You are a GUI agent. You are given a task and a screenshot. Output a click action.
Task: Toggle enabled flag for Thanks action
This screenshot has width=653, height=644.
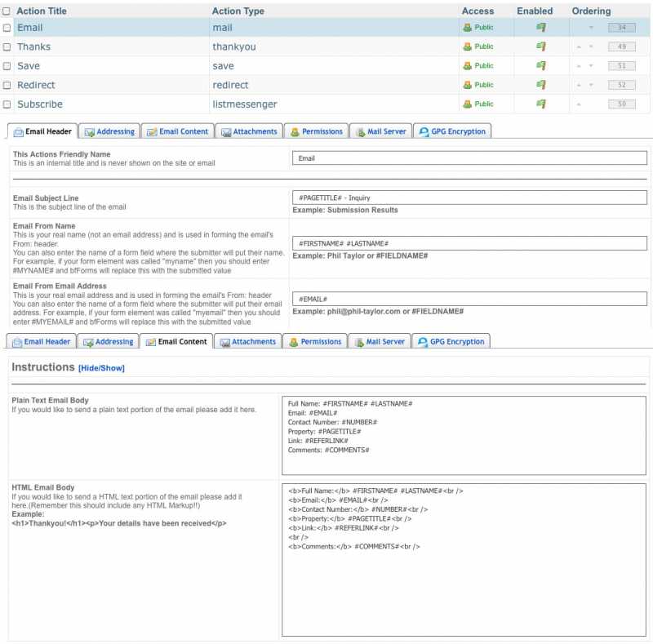click(541, 47)
